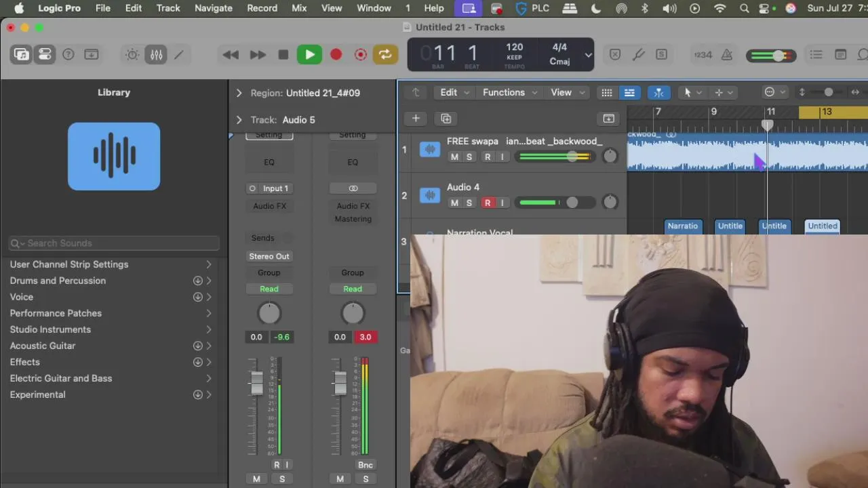
Task: Open the Track menu in menu bar
Action: pyautogui.click(x=168, y=8)
